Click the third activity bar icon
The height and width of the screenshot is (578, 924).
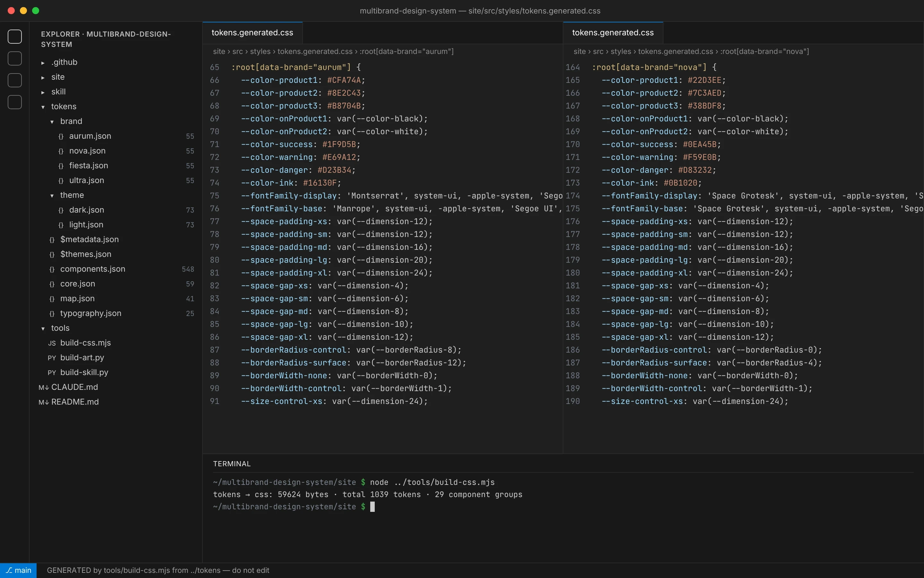(x=14, y=80)
